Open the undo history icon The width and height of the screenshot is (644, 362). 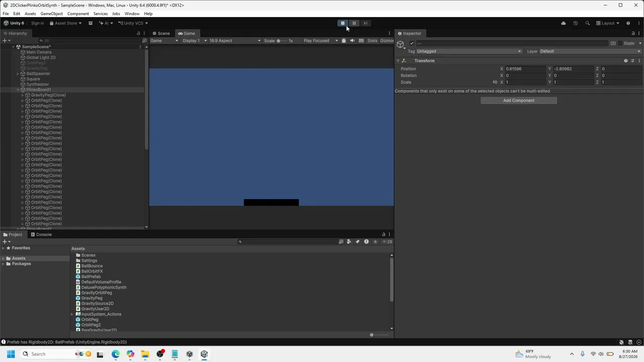coord(576,23)
